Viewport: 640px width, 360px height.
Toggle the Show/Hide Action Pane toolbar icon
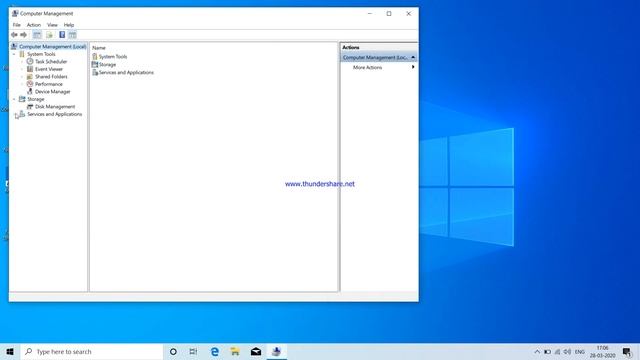[72, 35]
